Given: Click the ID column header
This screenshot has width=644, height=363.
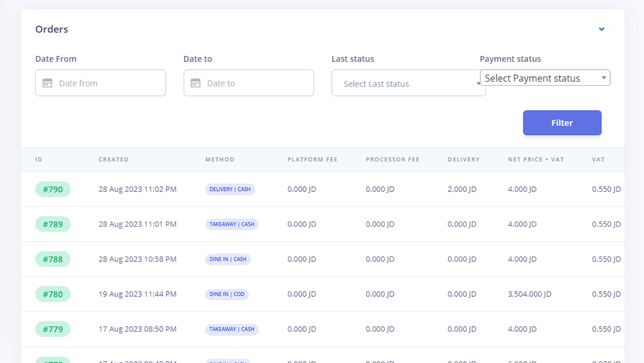Looking at the screenshot, I should pos(39,159).
